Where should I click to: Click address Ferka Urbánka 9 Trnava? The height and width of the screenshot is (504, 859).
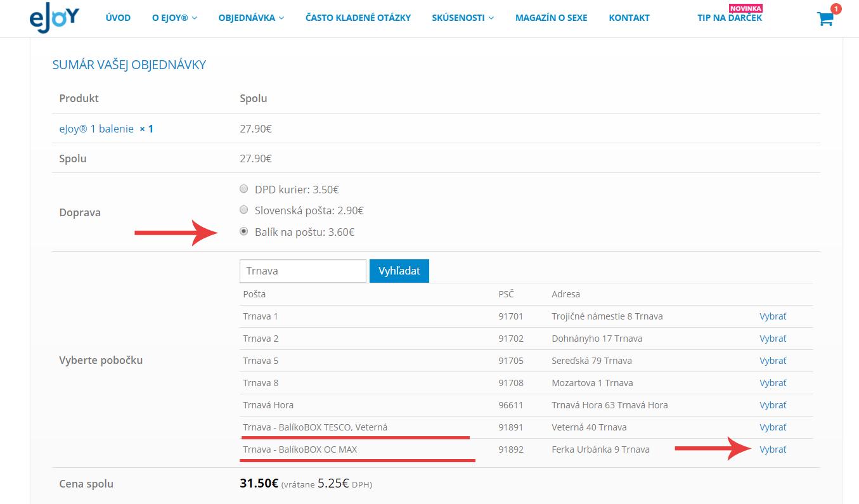tap(600, 449)
